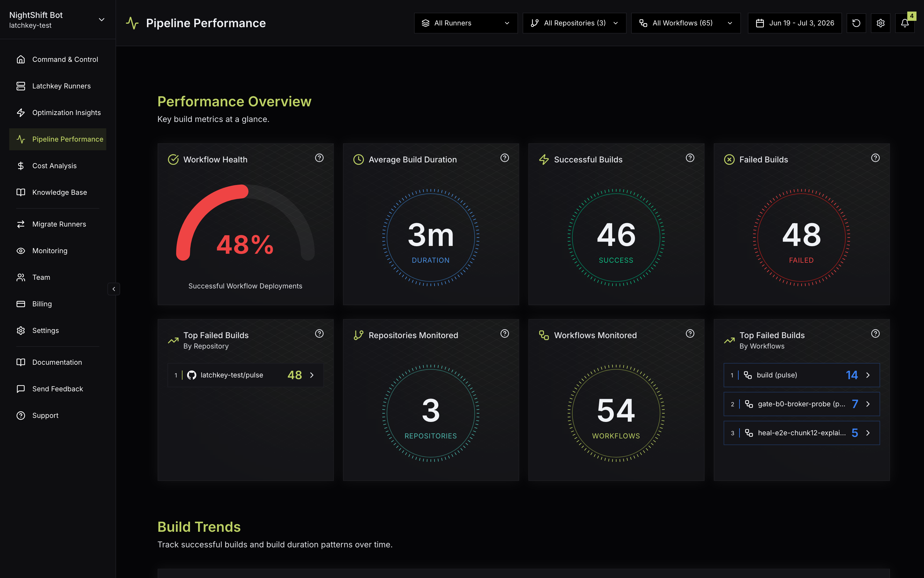Open Documentation
Viewport: 924px width, 578px height.
pos(58,362)
